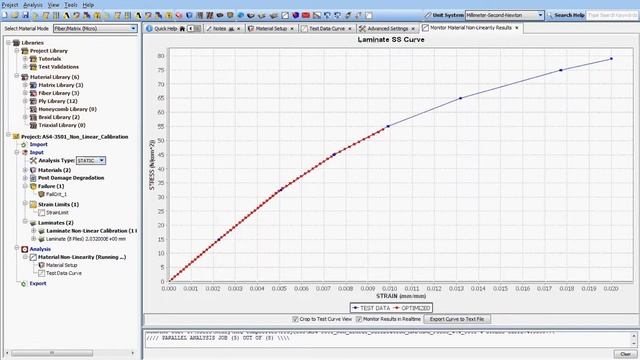Viewport: 640px width, 360px height.
Task: Expand the Ply Library (12) node
Action: pyautogui.click(x=25, y=101)
